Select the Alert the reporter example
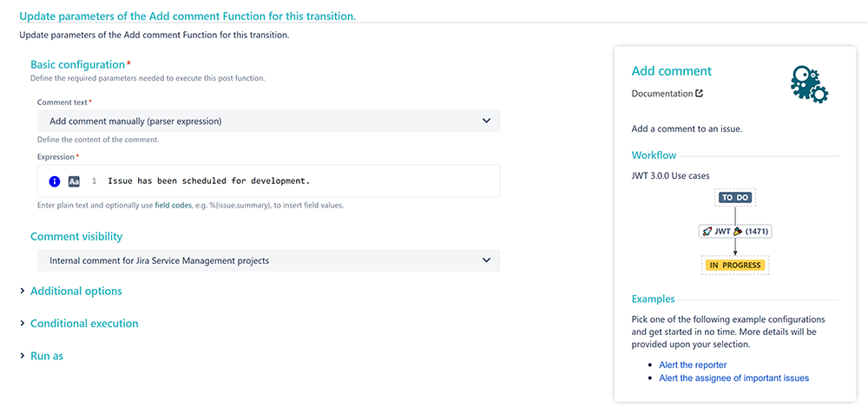This screenshot has width=868, height=414. pyautogui.click(x=693, y=365)
